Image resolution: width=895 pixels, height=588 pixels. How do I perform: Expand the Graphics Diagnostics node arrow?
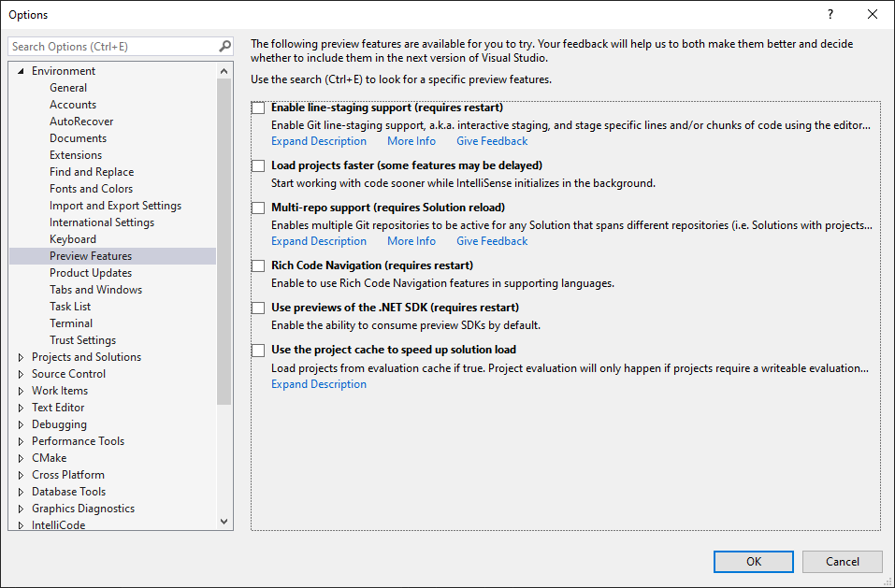pos(22,509)
